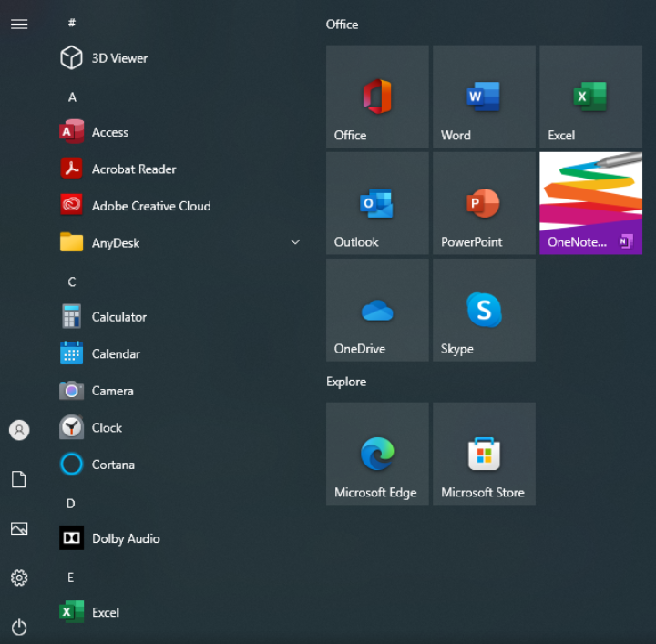656x644 pixels.
Task: Open the Microsoft Store tile
Action: point(484,454)
